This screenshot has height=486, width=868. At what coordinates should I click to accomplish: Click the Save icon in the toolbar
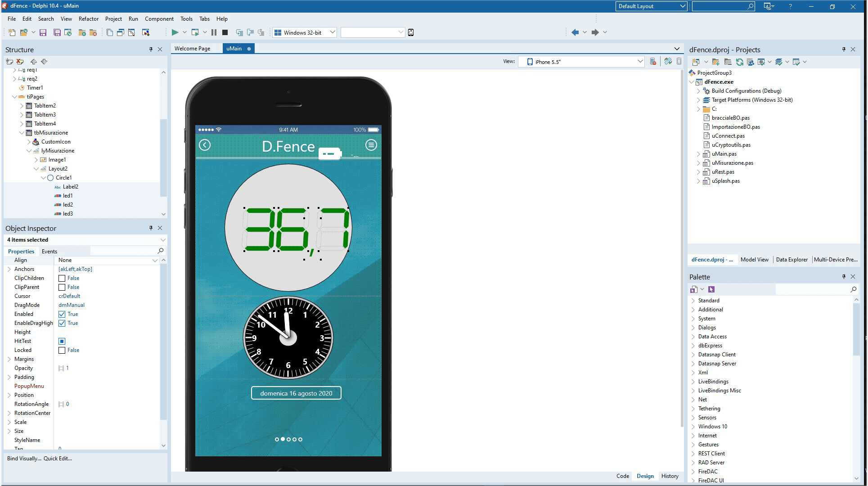click(x=43, y=32)
